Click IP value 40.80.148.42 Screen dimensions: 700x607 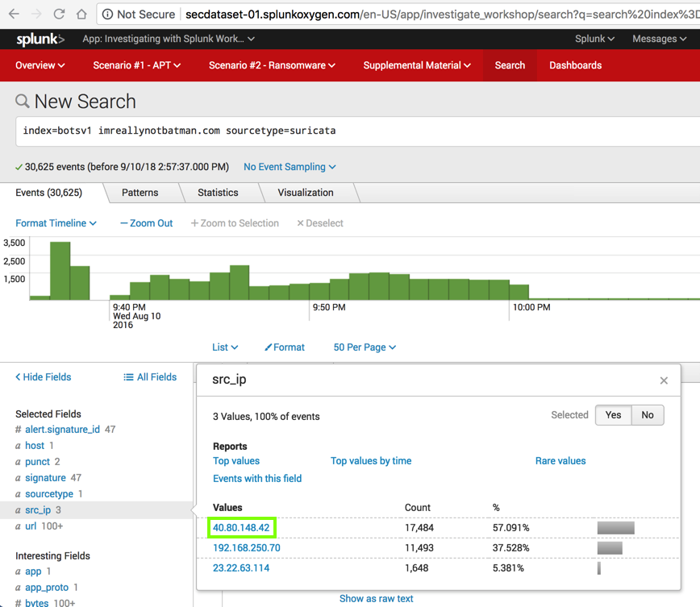[241, 528]
